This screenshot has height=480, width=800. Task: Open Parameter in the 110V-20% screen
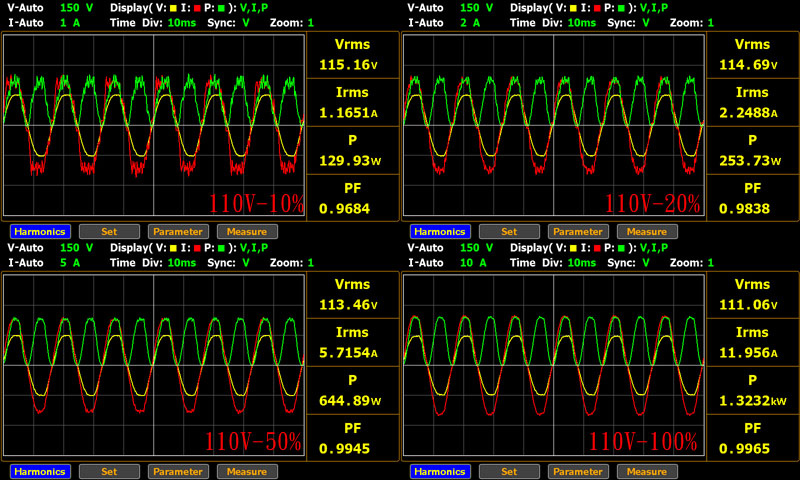(x=578, y=232)
